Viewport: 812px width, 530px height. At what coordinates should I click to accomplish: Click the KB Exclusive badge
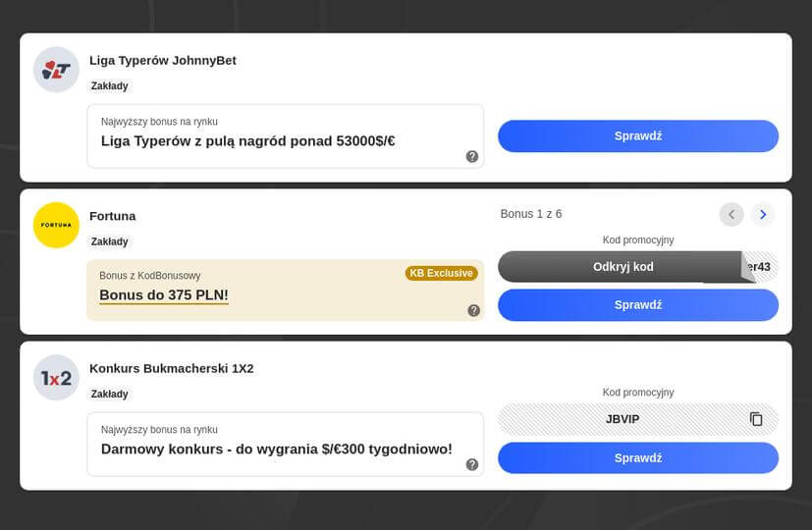point(442,273)
